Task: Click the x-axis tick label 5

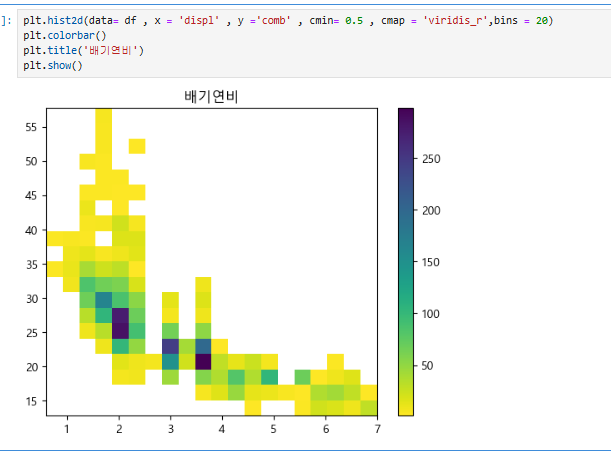Action: 274,429
